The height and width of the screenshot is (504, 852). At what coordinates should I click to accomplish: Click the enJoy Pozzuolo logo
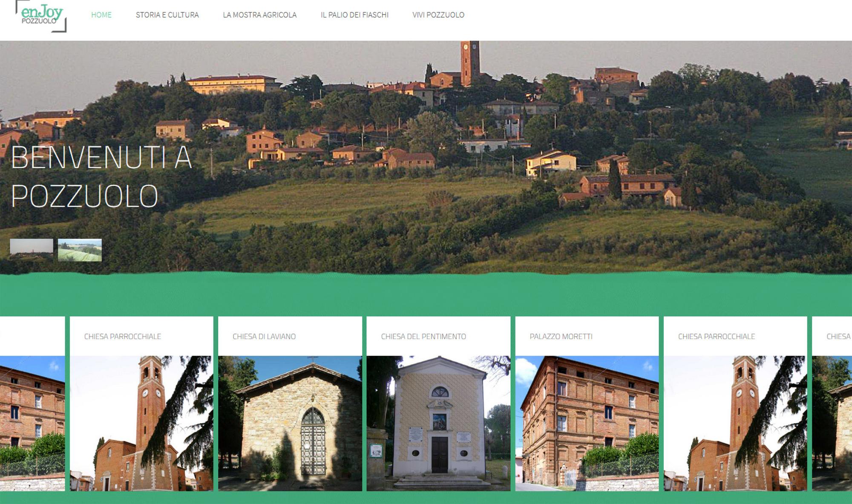click(x=41, y=16)
